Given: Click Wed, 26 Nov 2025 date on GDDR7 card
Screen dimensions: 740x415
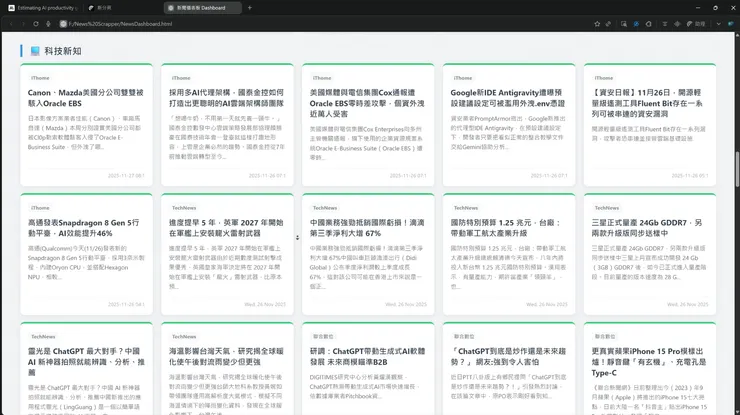Looking at the screenshot, I should [688, 305].
